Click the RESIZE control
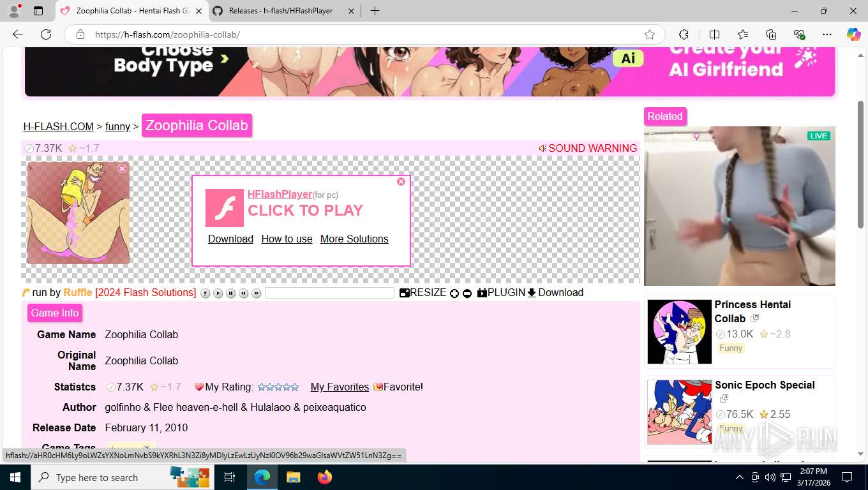 tap(423, 293)
